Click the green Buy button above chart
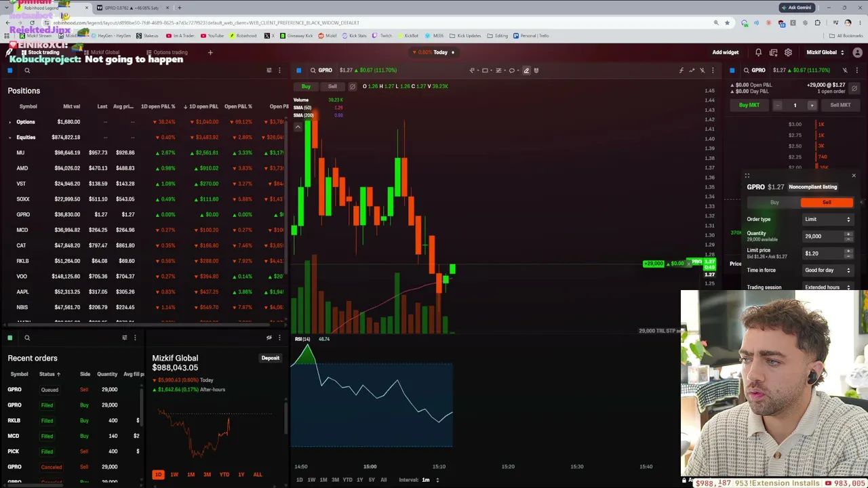Viewport: 868px width, 488px height. click(306, 87)
